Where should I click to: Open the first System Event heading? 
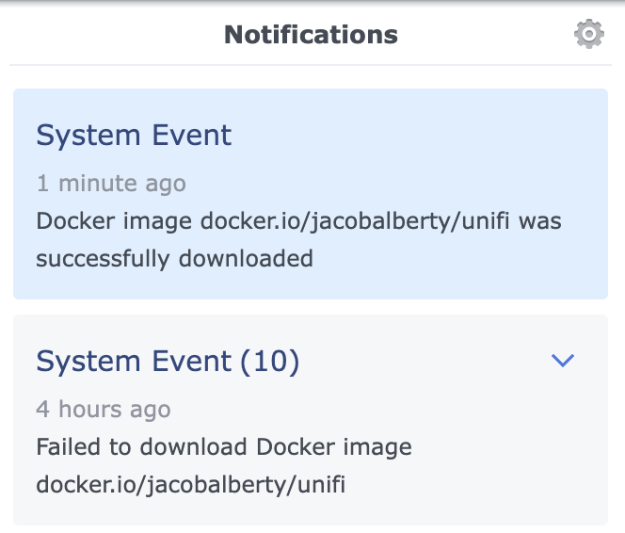(x=134, y=135)
